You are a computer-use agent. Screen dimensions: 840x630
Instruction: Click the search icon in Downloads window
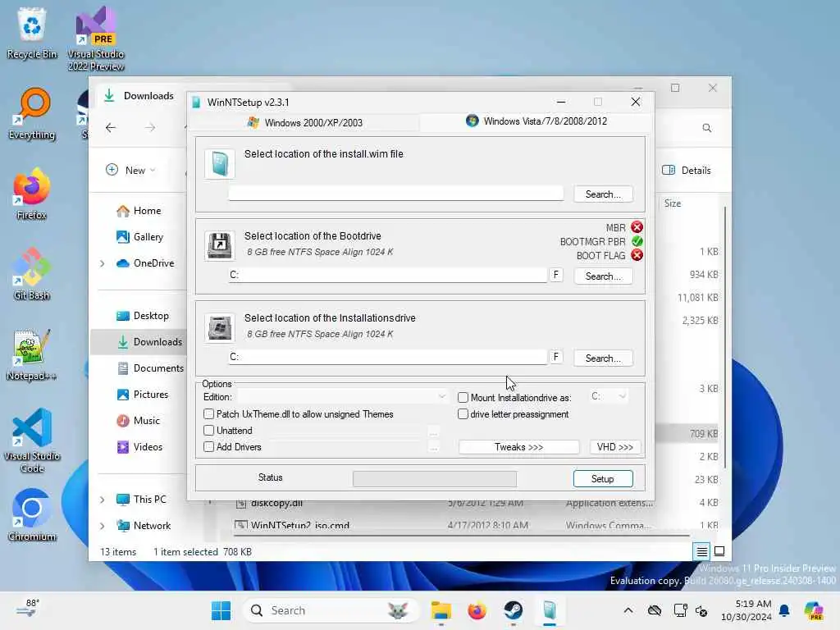point(706,128)
